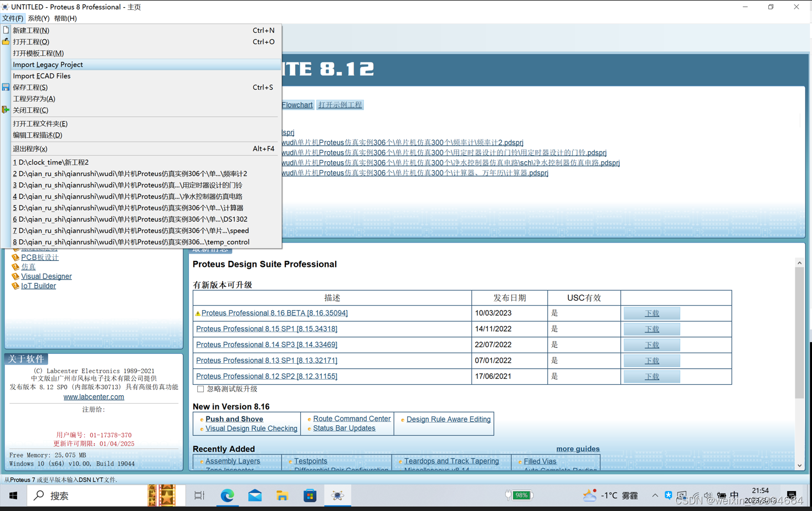Open the Mail app from taskbar
812x511 pixels.
[255, 495]
